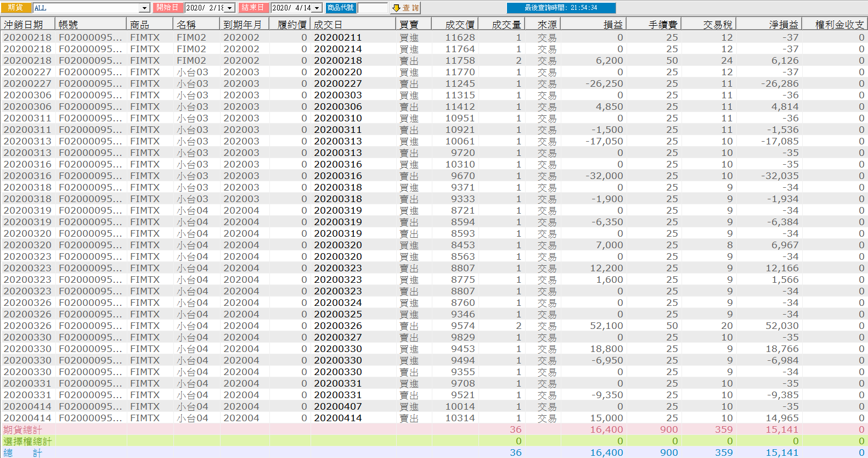Click the 淨損益 6,126 cell
The image size is (868, 458).
pos(785,60)
